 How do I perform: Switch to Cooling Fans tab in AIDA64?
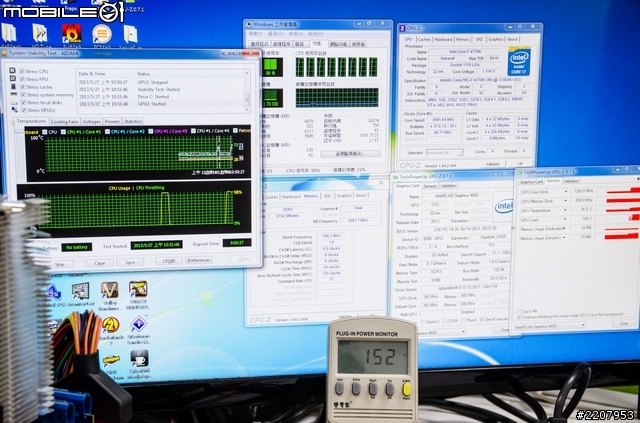64,122
